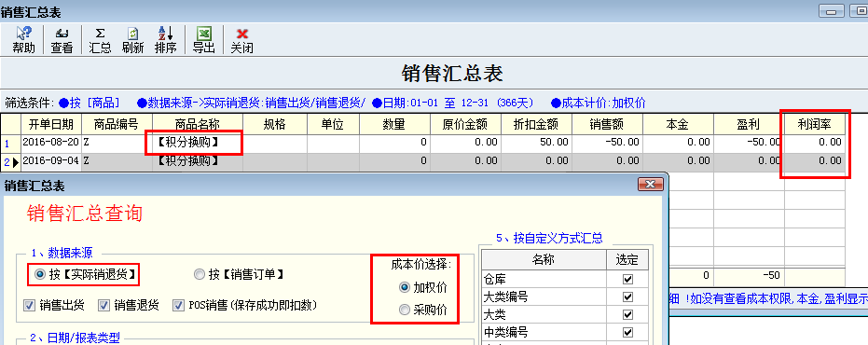Click the 商品名称 column header

coord(198,124)
